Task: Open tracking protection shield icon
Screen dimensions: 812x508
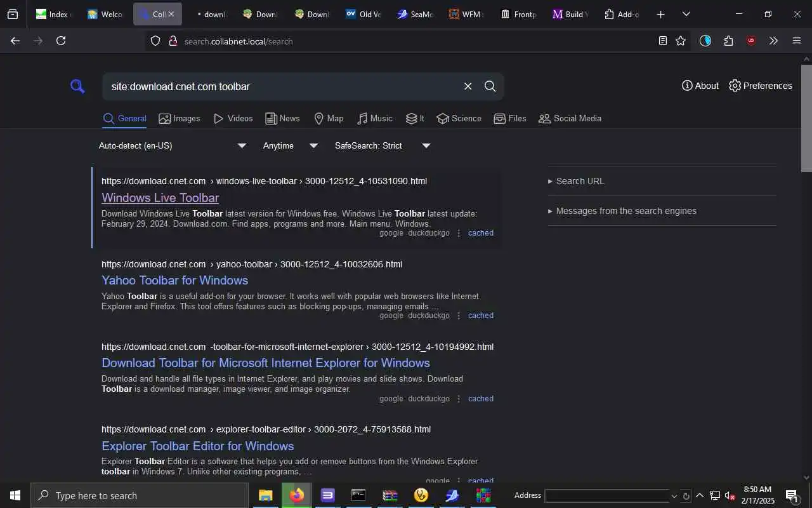Action: point(155,41)
